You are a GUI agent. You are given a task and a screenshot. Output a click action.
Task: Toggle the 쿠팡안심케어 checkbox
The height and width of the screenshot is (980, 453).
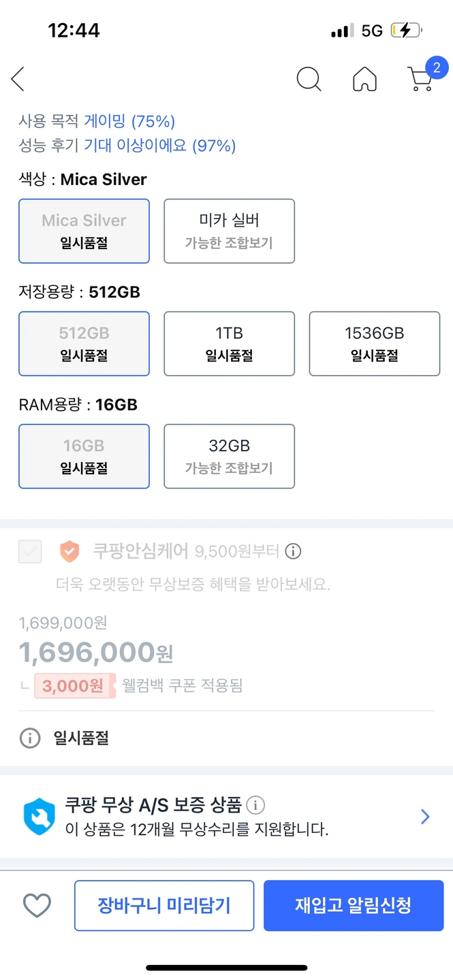tap(30, 551)
